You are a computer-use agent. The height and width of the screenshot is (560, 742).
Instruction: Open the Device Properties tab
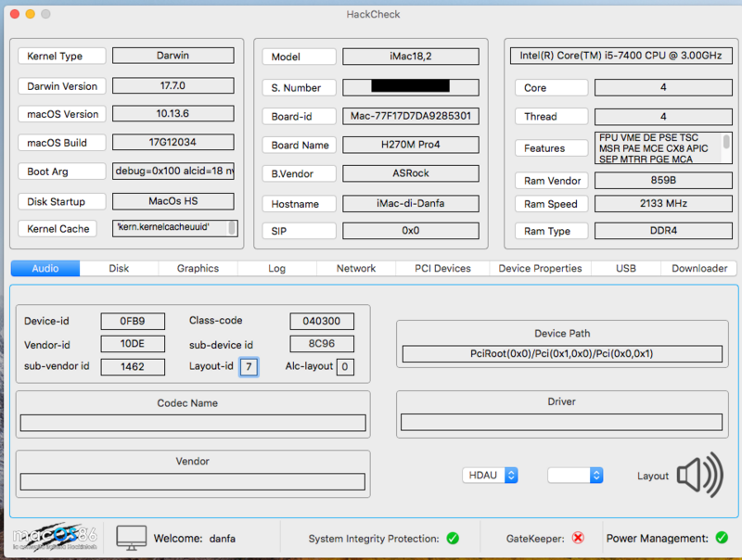point(540,268)
